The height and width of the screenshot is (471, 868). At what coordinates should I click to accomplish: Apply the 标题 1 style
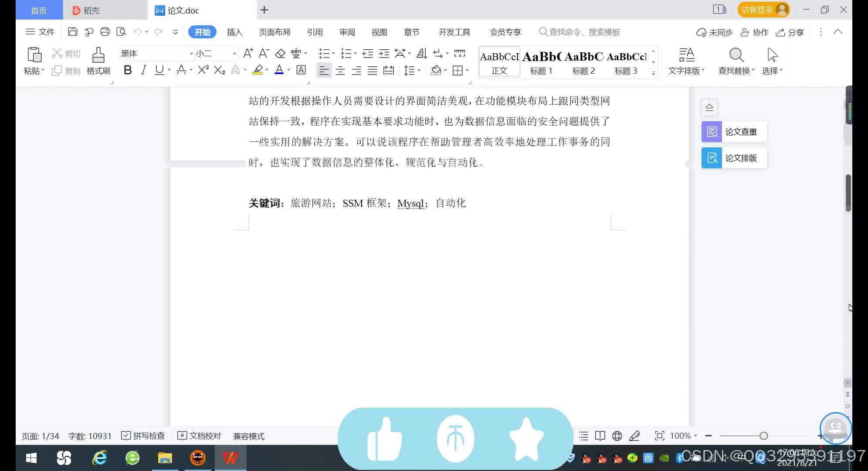click(x=541, y=62)
